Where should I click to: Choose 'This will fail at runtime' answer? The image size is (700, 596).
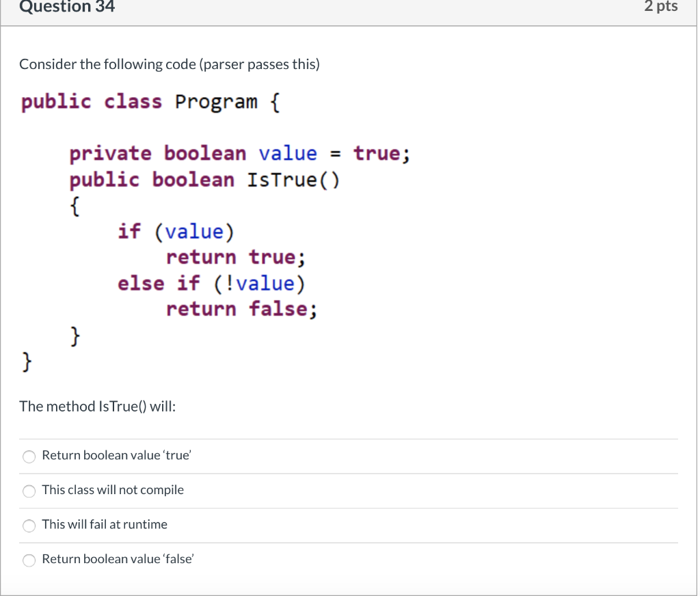tap(29, 526)
